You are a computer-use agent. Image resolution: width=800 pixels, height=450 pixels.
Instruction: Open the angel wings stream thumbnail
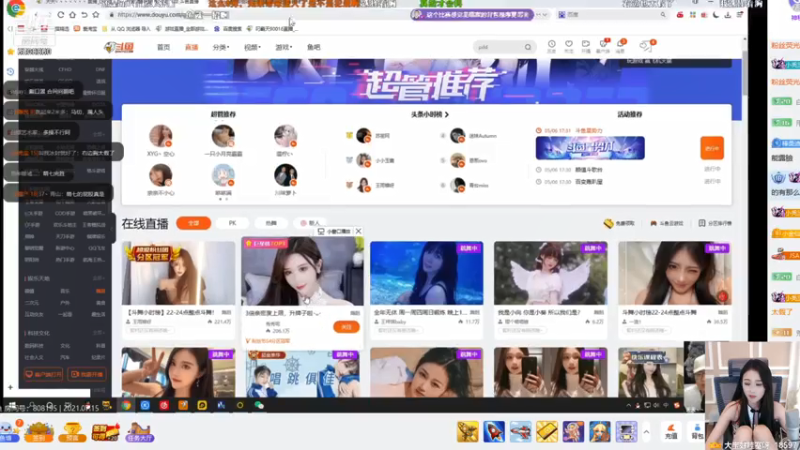click(551, 273)
